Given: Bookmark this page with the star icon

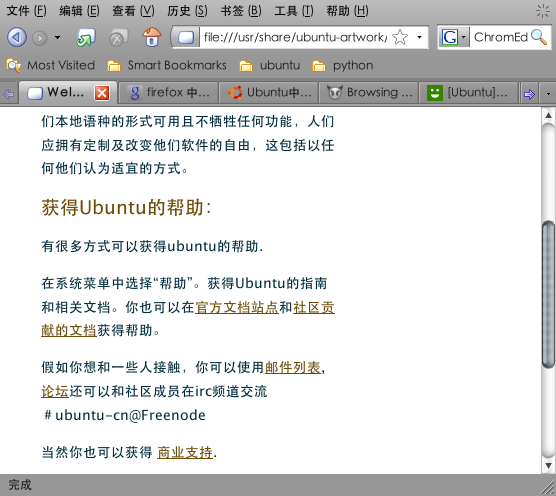Looking at the screenshot, I should pos(400,37).
